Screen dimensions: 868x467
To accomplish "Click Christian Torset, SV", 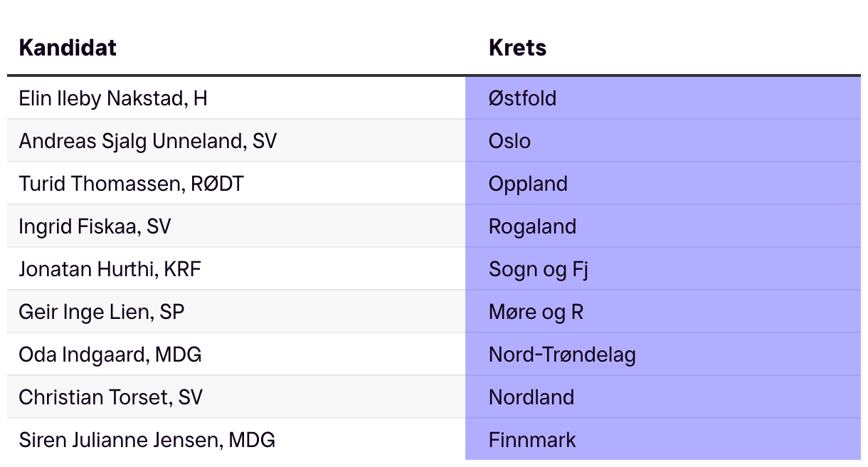I will click(x=110, y=397).
